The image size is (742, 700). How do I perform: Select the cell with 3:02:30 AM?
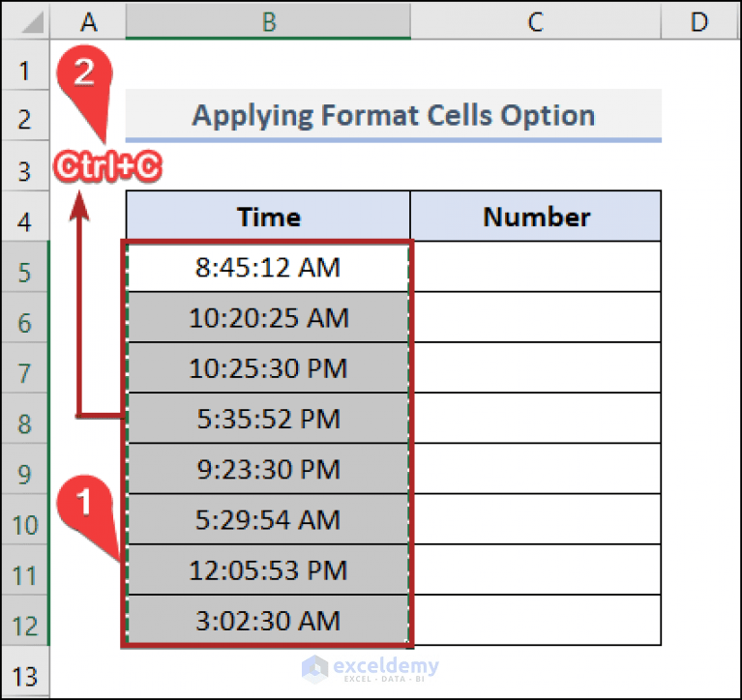tap(268, 620)
